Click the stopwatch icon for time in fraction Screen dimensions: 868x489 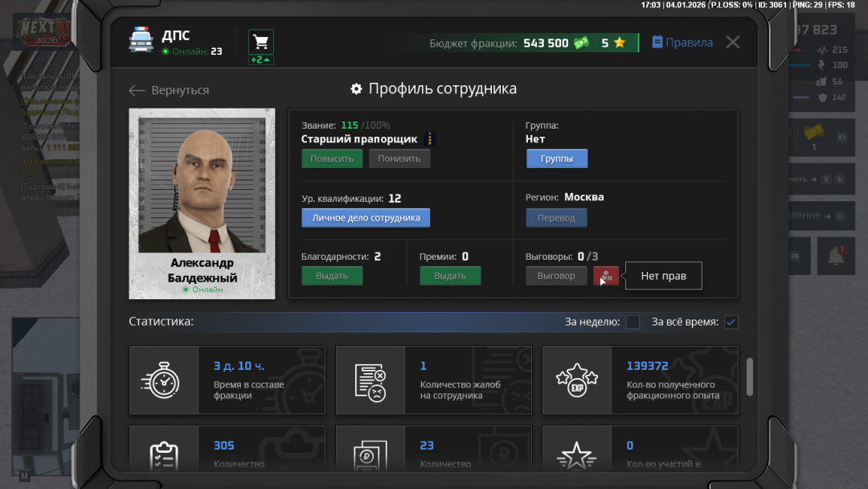[x=164, y=380]
